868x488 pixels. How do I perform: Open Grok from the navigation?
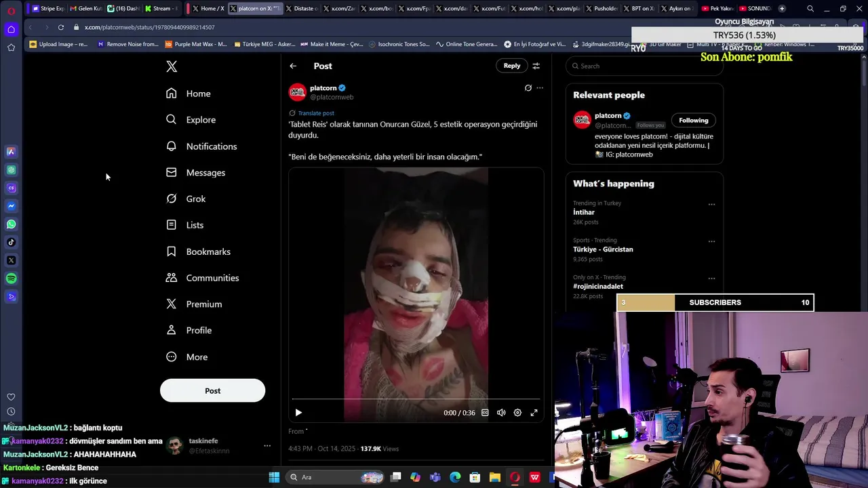coord(186,199)
